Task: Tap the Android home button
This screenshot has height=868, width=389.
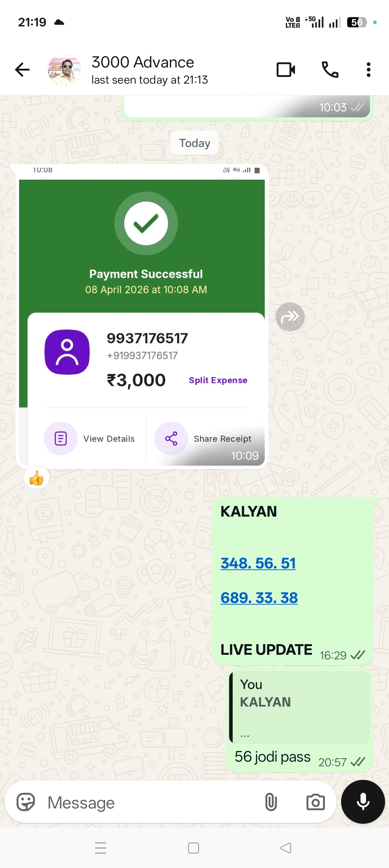Action: [x=193, y=848]
